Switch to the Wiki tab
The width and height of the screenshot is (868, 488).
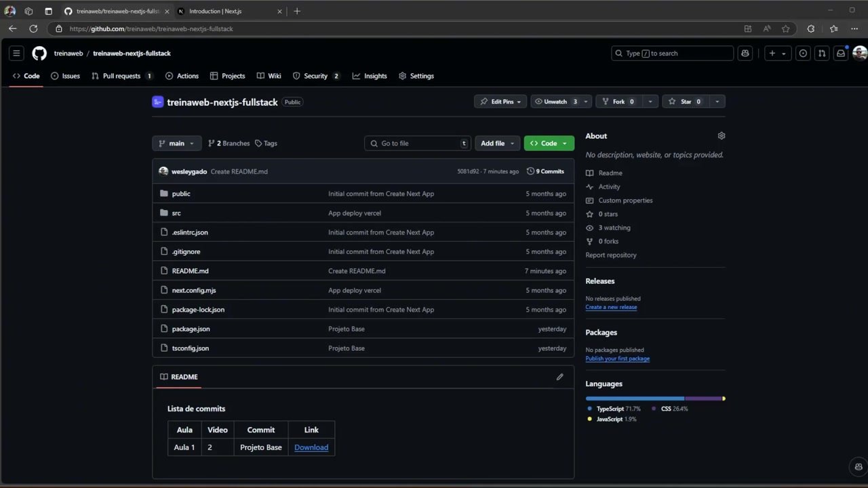point(269,76)
